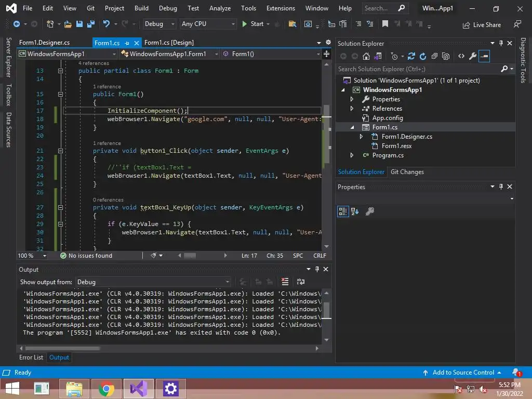Click the Home icon in Solution Explorer
532x399 pixels.
tap(366, 56)
